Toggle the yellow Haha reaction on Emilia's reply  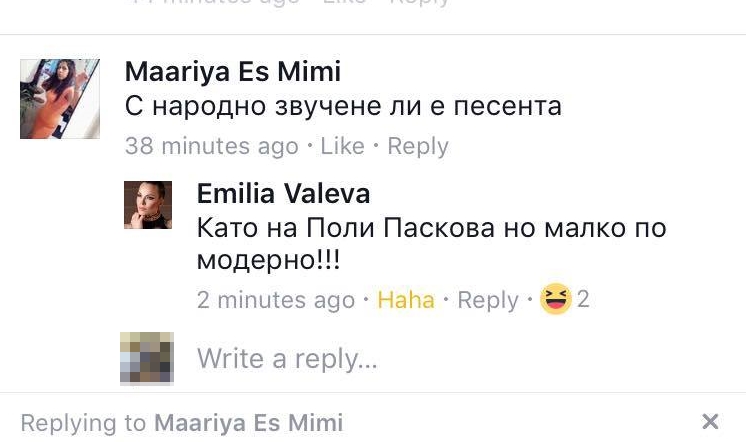pyautogui.click(x=406, y=300)
